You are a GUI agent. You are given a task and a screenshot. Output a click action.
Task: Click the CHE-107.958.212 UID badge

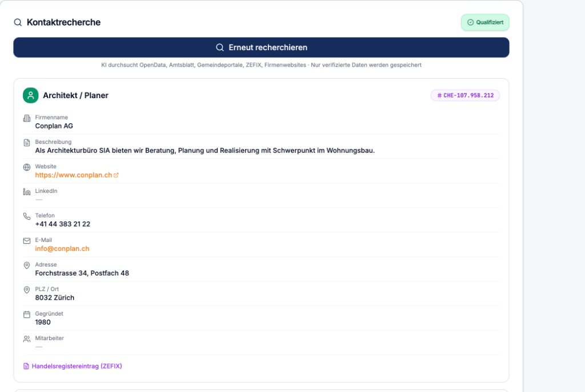465,95
